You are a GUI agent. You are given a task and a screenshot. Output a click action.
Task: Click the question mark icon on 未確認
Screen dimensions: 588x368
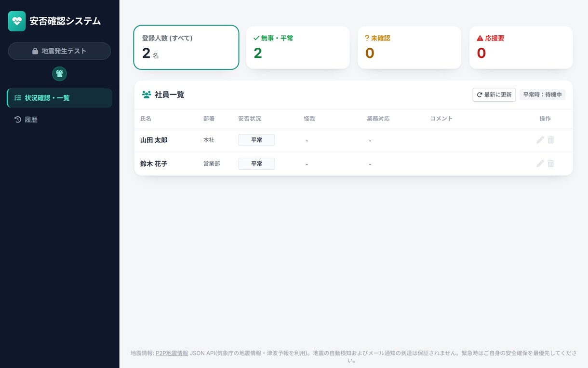pyautogui.click(x=367, y=38)
